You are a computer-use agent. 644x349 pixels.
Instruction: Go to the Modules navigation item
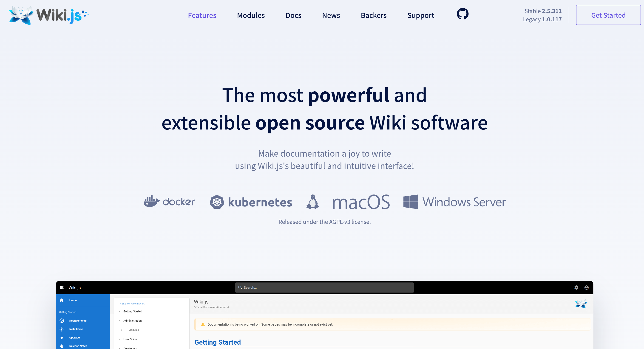tap(251, 15)
